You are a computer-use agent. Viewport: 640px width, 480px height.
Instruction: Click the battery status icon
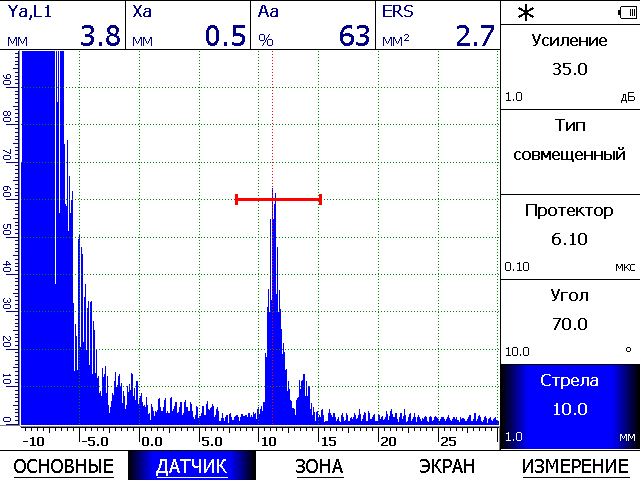point(626,12)
